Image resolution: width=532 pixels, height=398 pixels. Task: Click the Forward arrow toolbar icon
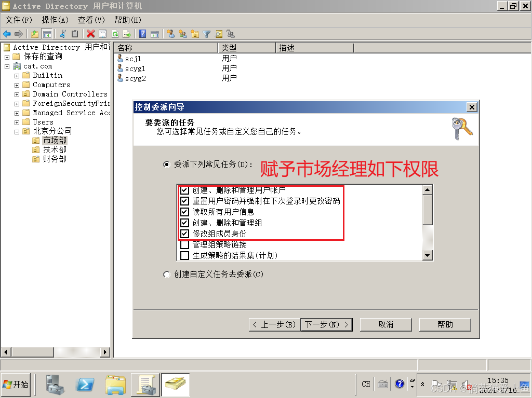tap(19, 34)
